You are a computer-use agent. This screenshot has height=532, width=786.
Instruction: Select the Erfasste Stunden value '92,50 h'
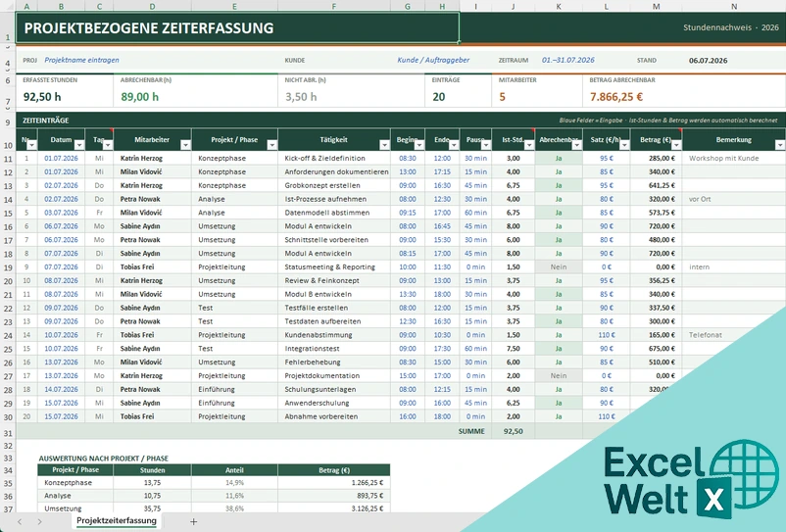click(x=42, y=97)
